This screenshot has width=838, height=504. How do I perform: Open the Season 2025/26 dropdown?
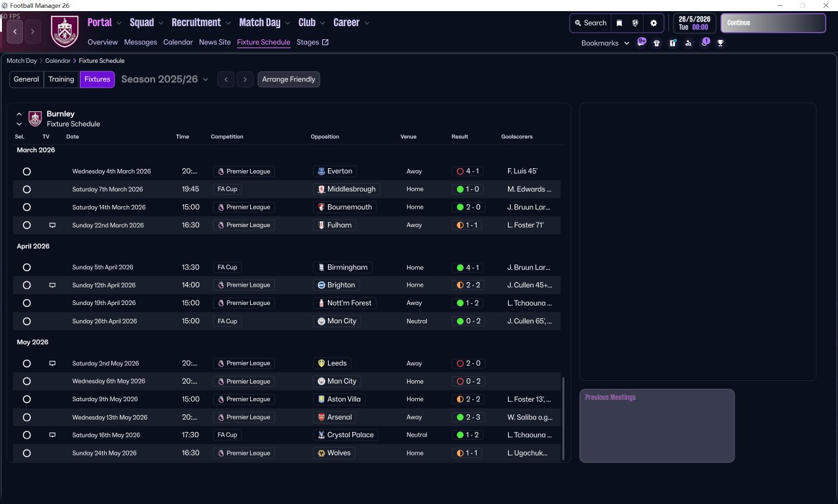(x=164, y=79)
